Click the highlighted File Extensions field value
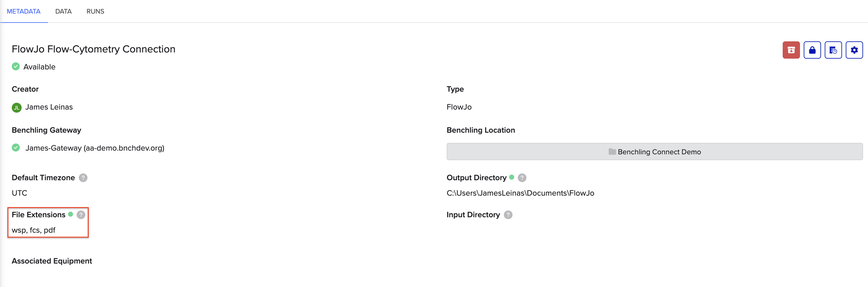The image size is (868, 287). 33,230
